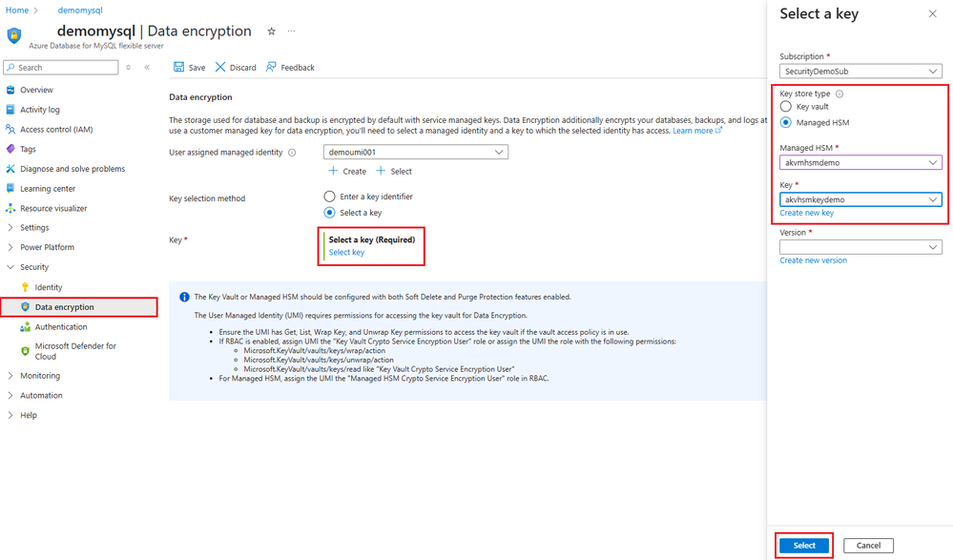This screenshot has height=560, width=953.
Task: Collapse the sidebar with the double chevron
Action: (x=147, y=68)
